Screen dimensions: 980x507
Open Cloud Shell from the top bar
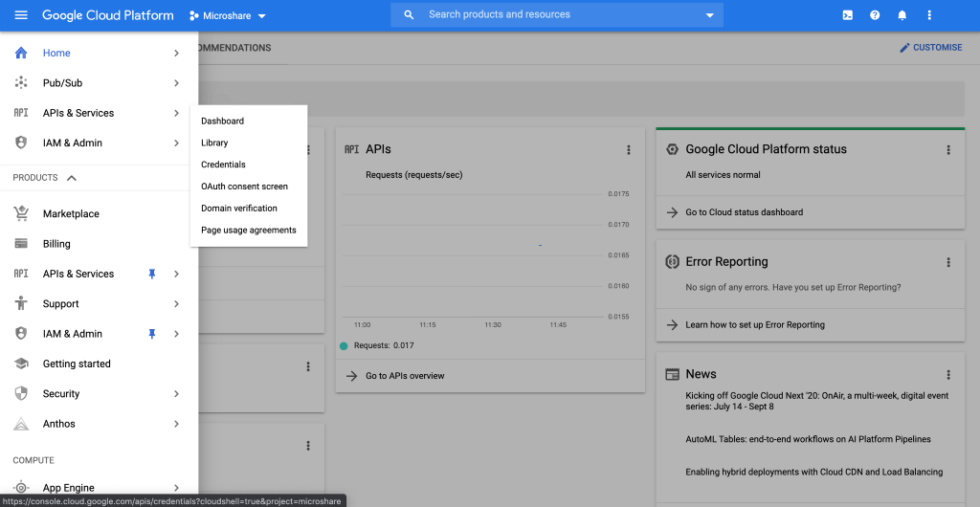pos(847,15)
